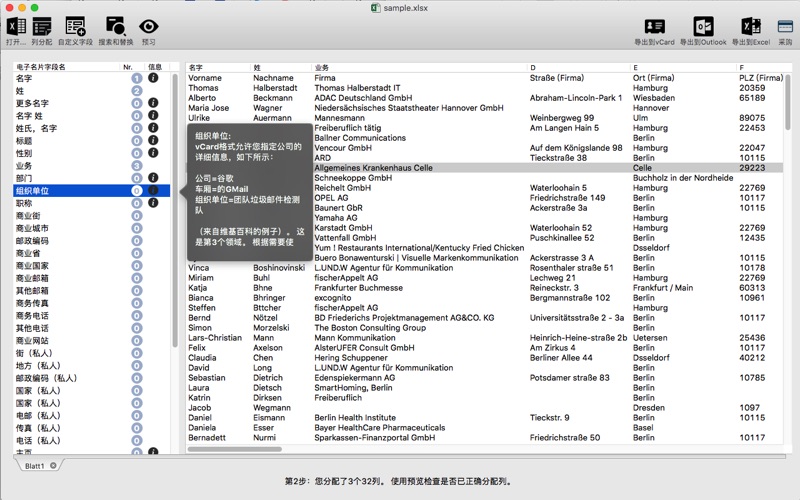Select cell 'The Boston Consulting Group'
This screenshot has width=800, height=500.
coord(370,328)
